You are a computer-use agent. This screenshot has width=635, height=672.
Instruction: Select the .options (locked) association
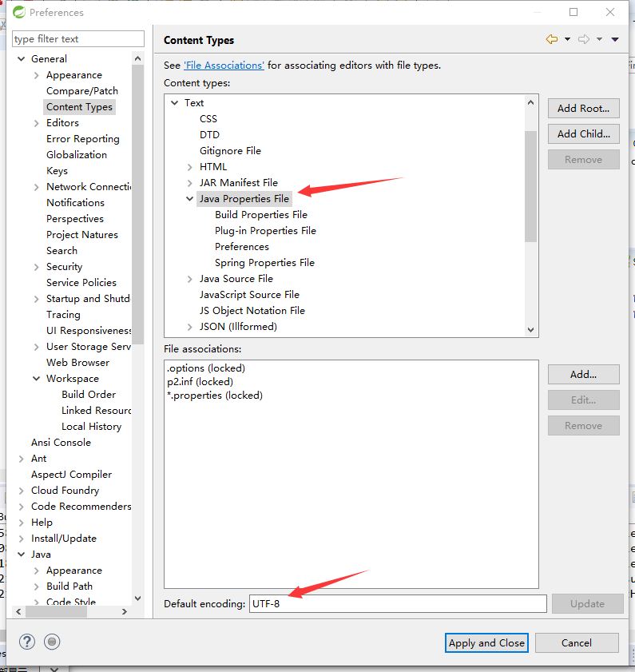(x=206, y=368)
